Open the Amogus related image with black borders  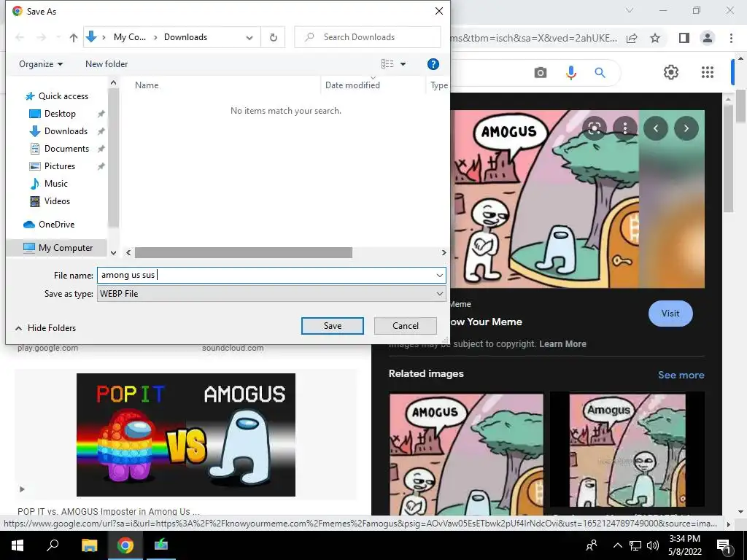[x=627, y=450]
